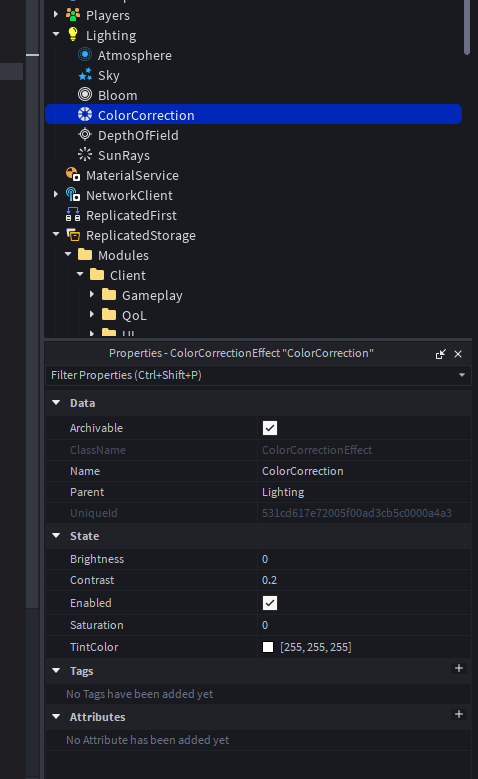This screenshot has height=779, width=478.
Task: Expand the NetworkClient node
Action: [x=56, y=194]
